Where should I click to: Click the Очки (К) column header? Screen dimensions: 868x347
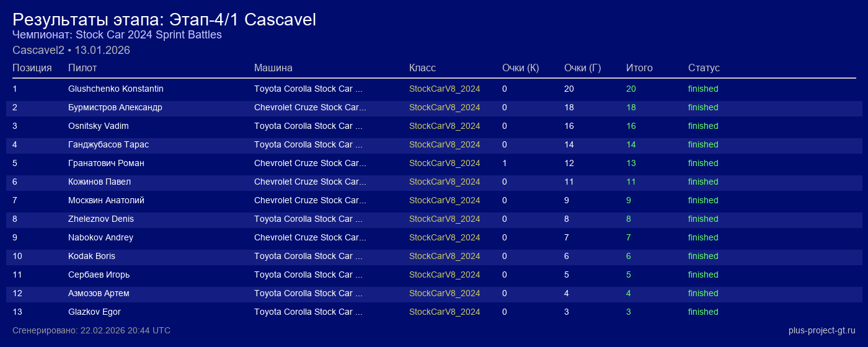pos(520,68)
